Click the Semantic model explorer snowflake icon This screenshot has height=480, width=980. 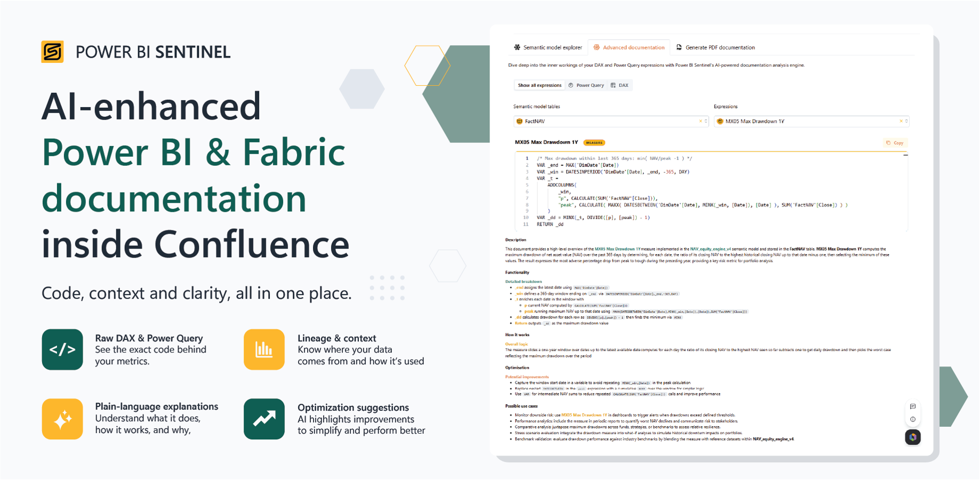(x=517, y=47)
